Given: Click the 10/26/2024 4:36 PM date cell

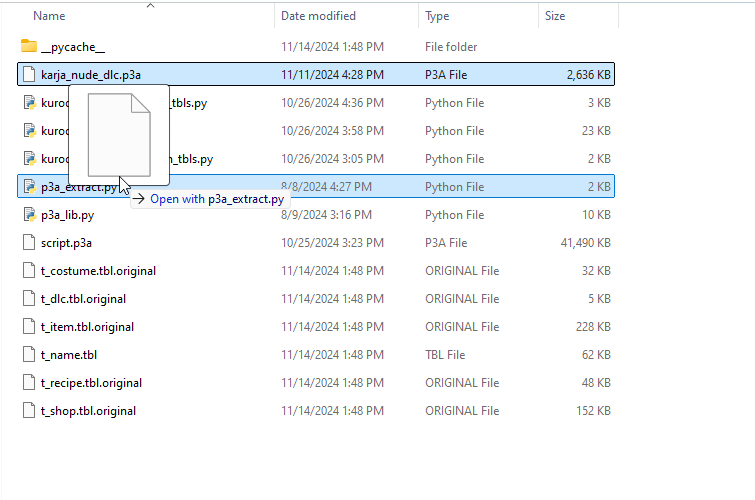Looking at the screenshot, I should click(332, 103).
